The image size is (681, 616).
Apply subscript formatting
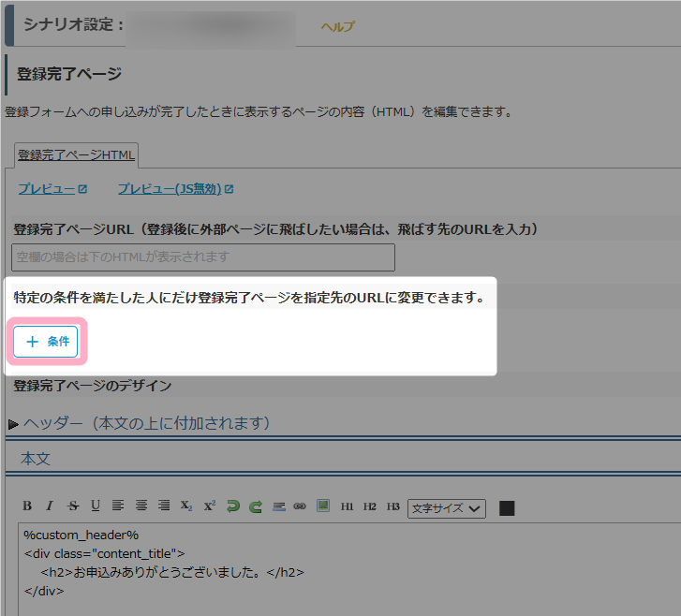pos(186,506)
